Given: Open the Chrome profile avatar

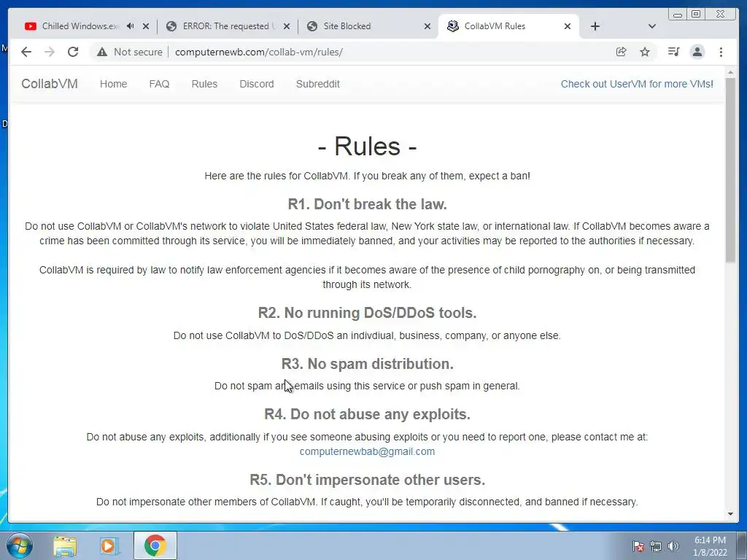Looking at the screenshot, I should (x=697, y=52).
